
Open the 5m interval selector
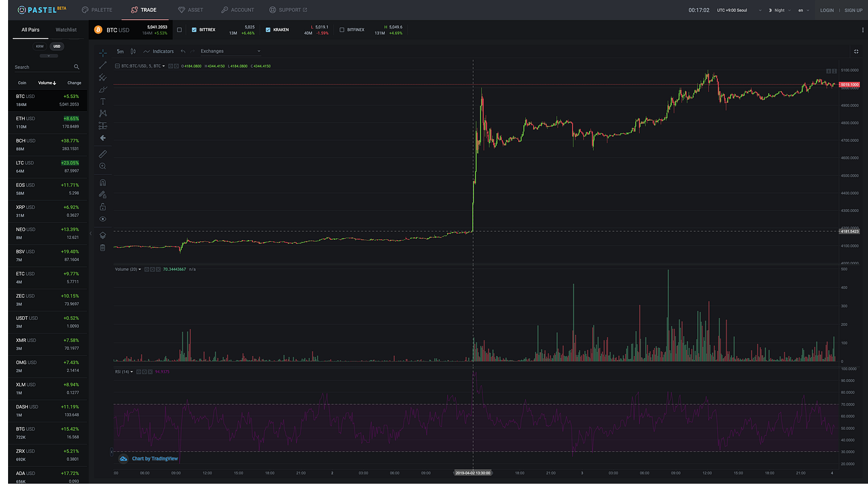pos(120,51)
